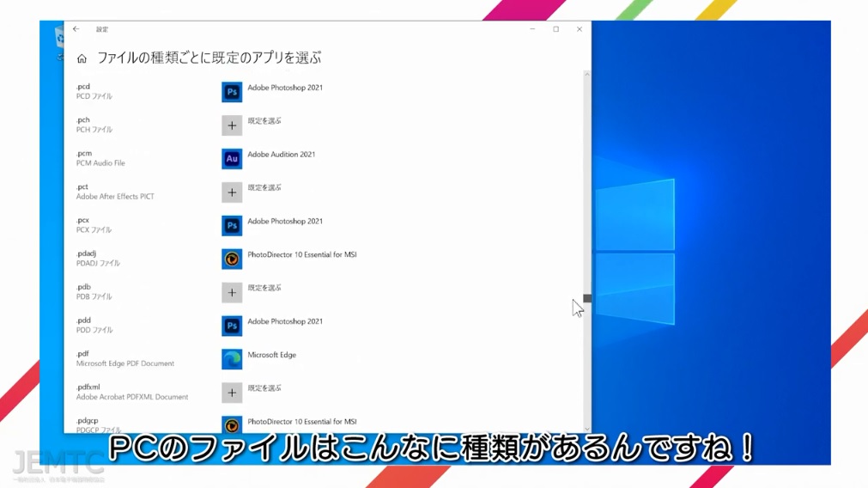Click the 'PCM Audio File' description
Viewport: 868px width, 488px height.
100,163
